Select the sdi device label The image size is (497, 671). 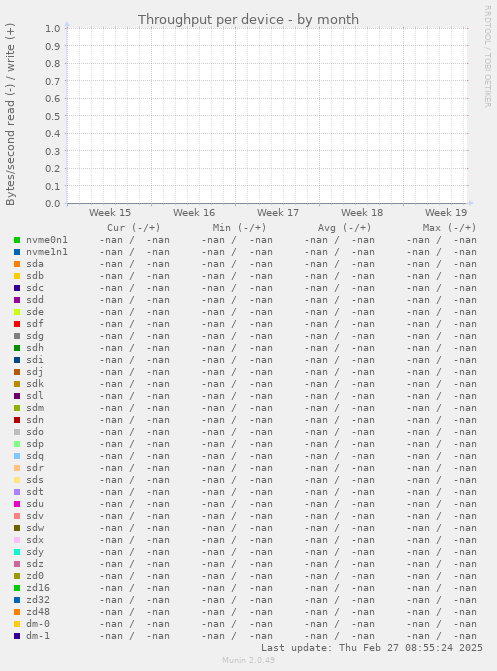click(x=35, y=360)
